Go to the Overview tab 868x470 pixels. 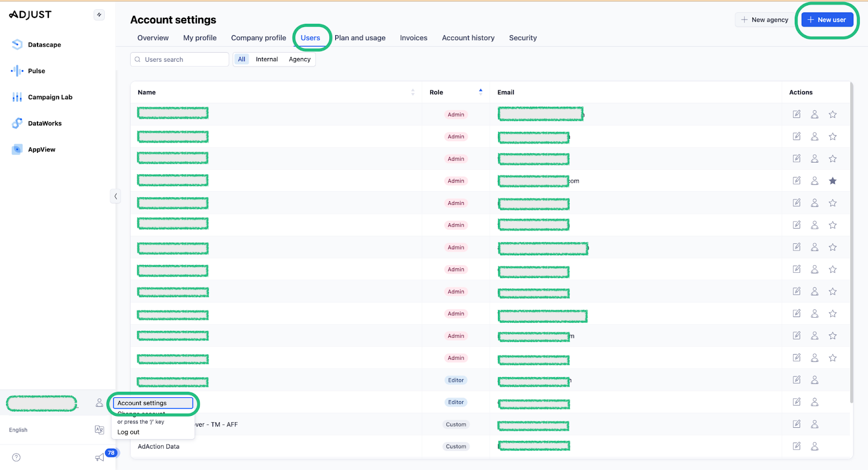click(x=153, y=38)
